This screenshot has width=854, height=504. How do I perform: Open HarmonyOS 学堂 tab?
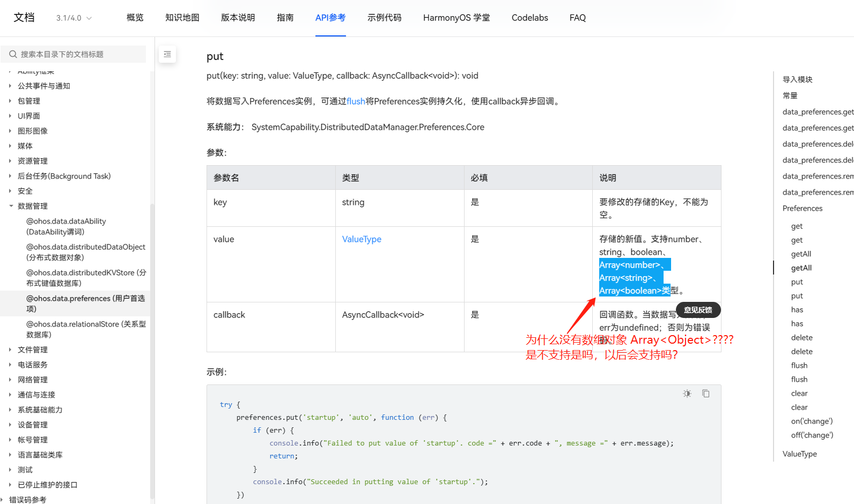[457, 18]
